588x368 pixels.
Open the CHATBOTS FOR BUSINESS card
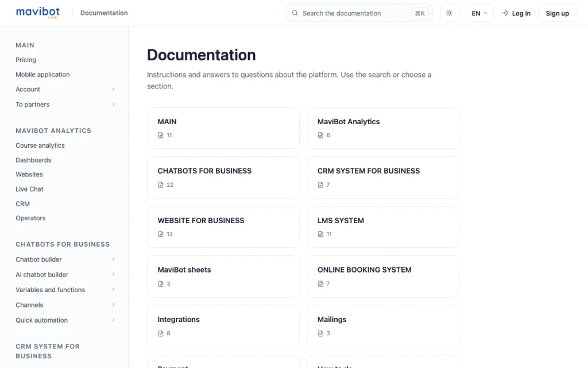pos(223,178)
